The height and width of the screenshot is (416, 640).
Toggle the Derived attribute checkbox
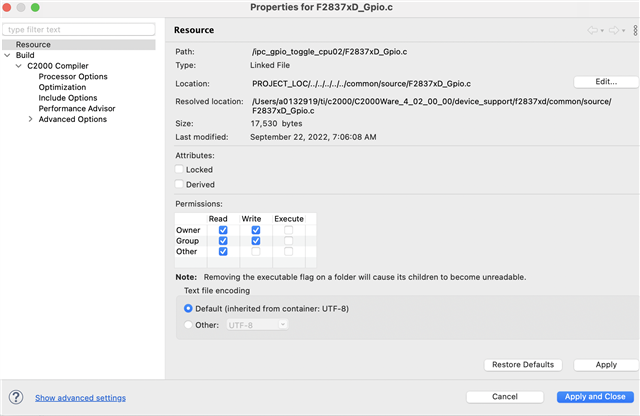180,185
